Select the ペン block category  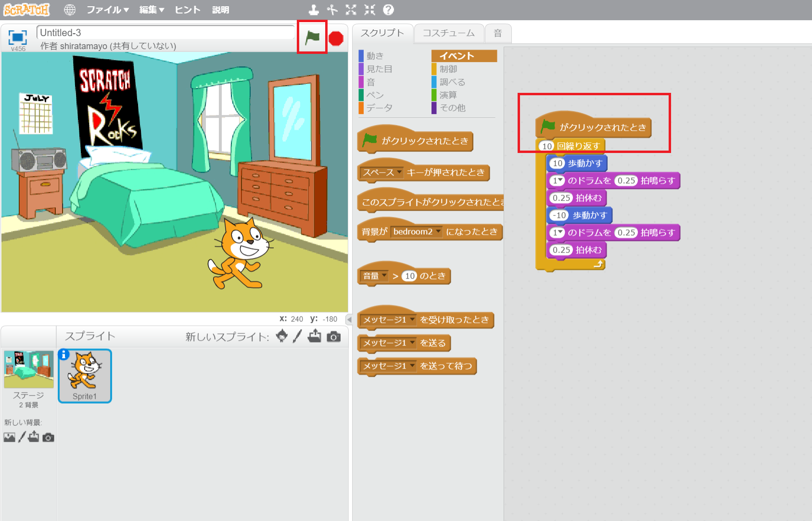coord(375,95)
